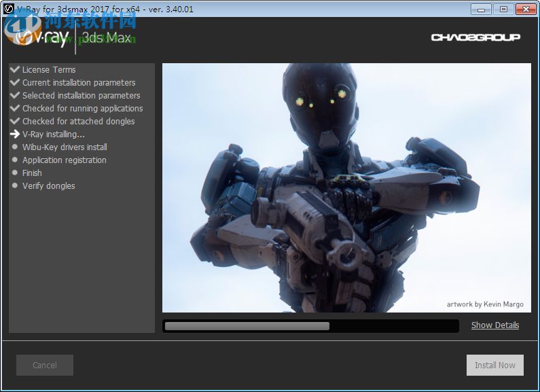Screen dimensions: 540x392
Task: Click the V-Ray app icon in title bar
Action: [8, 9]
